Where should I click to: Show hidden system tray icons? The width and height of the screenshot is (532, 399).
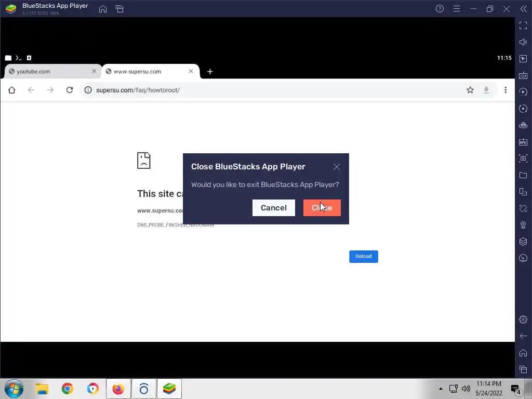[x=441, y=389]
